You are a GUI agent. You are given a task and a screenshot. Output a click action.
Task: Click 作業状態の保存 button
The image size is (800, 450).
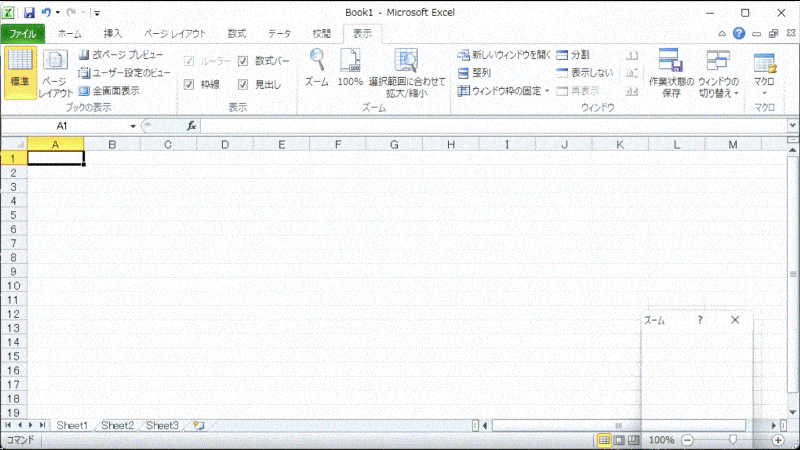[x=671, y=72]
